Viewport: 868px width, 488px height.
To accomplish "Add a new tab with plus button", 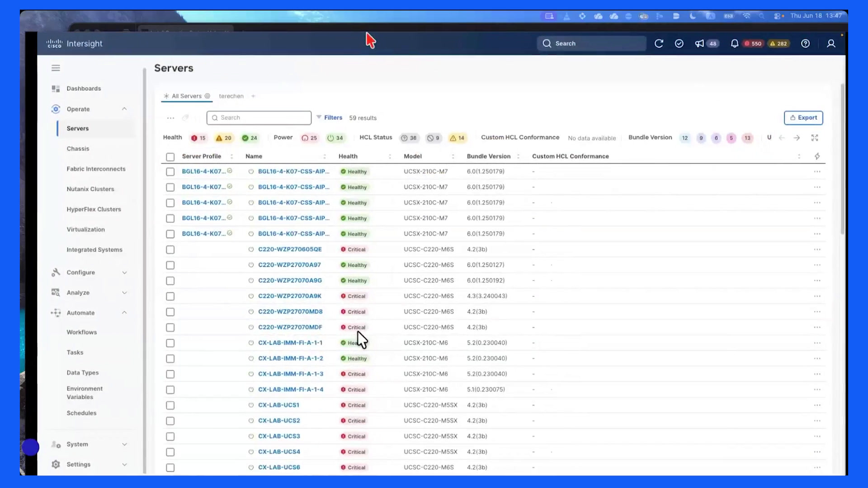I will pos(253,96).
